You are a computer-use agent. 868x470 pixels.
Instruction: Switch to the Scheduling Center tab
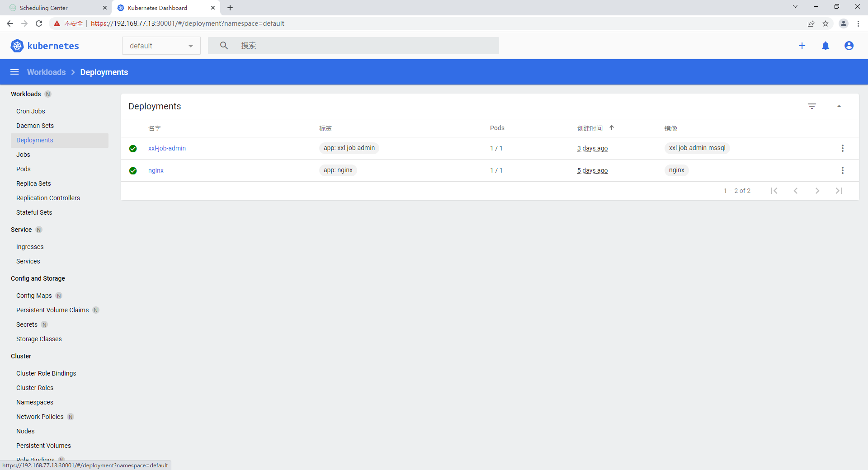(x=56, y=8)
